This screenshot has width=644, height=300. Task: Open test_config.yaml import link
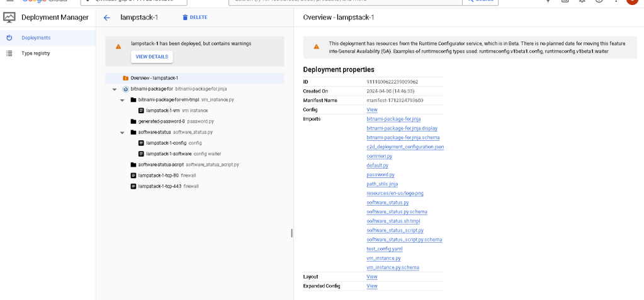tap(385, 248)
